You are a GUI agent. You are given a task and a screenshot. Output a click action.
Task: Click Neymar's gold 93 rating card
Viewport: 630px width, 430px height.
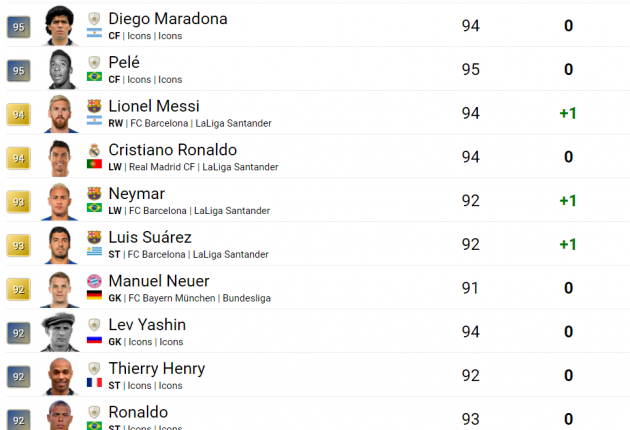click(x=18, y=202)
